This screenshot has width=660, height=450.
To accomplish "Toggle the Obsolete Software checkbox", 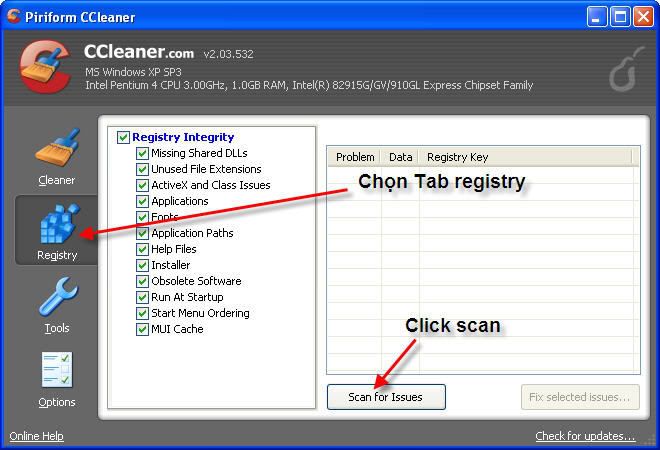I will tap(142, 281).
